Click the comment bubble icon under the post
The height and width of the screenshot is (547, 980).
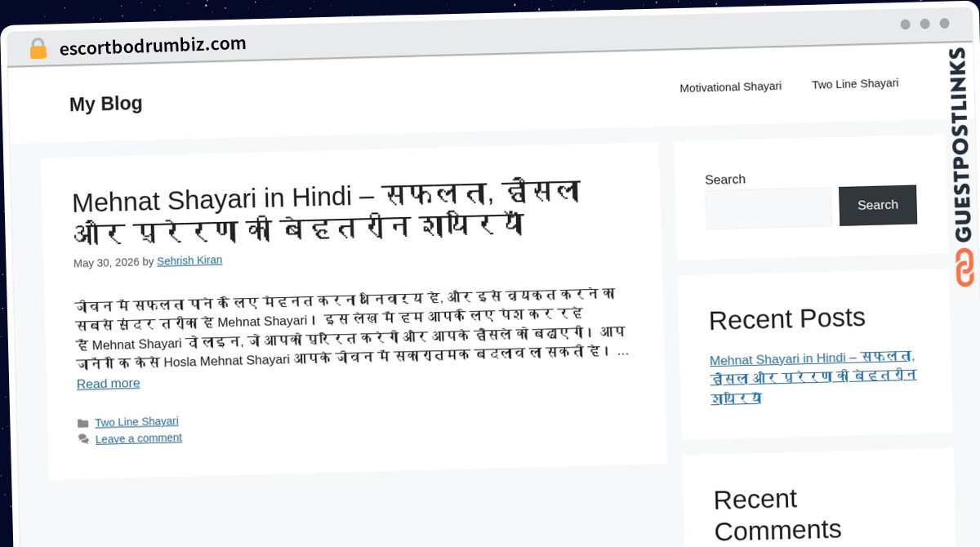pyautogui.click(x=83, y=439)
